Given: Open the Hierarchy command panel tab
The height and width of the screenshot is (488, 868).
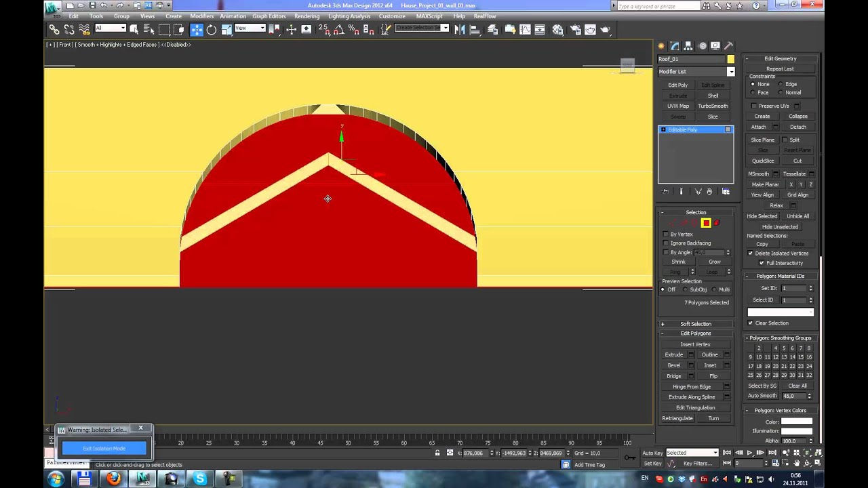Looking at the screenshot, I should (x=688, y=46).
